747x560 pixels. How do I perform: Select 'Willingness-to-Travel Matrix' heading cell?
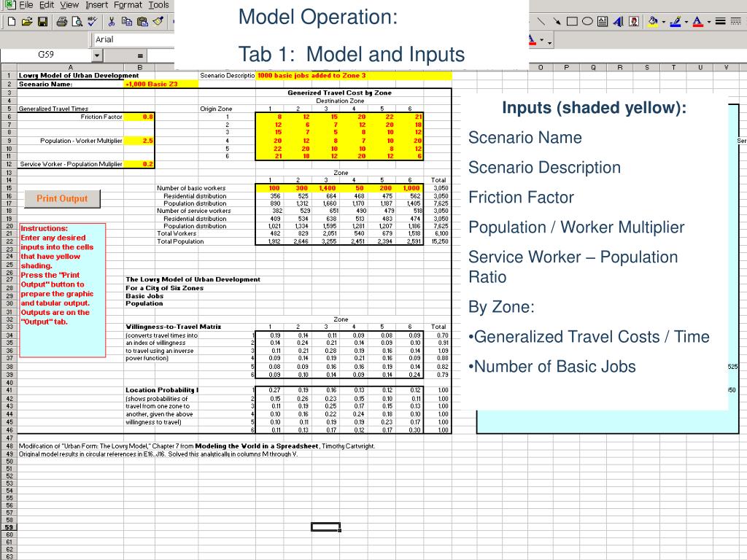174,327
